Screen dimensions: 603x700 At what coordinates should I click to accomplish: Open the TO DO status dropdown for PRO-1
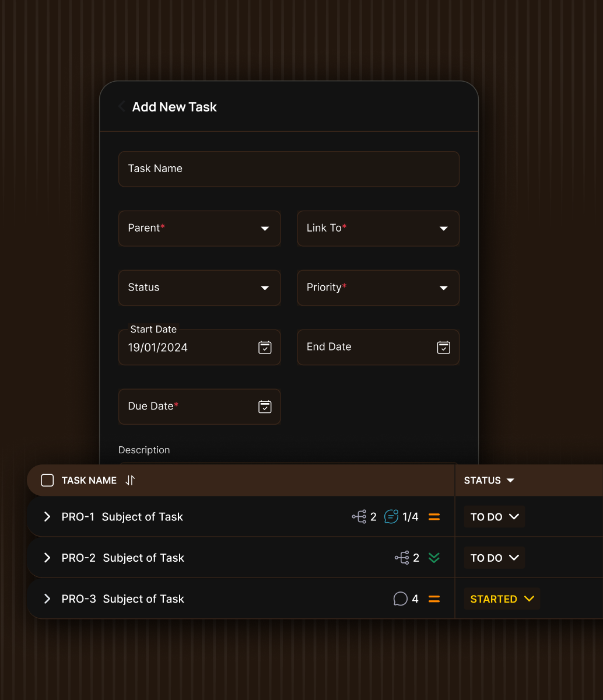click(495, 517)
